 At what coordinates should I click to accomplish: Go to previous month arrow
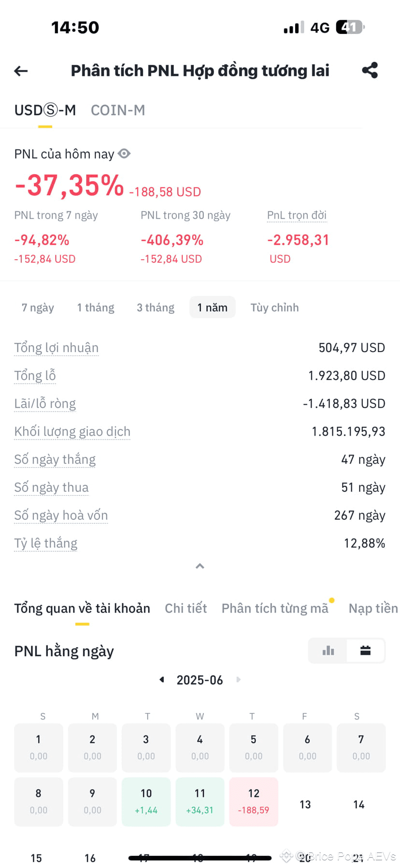coord(162,680)
